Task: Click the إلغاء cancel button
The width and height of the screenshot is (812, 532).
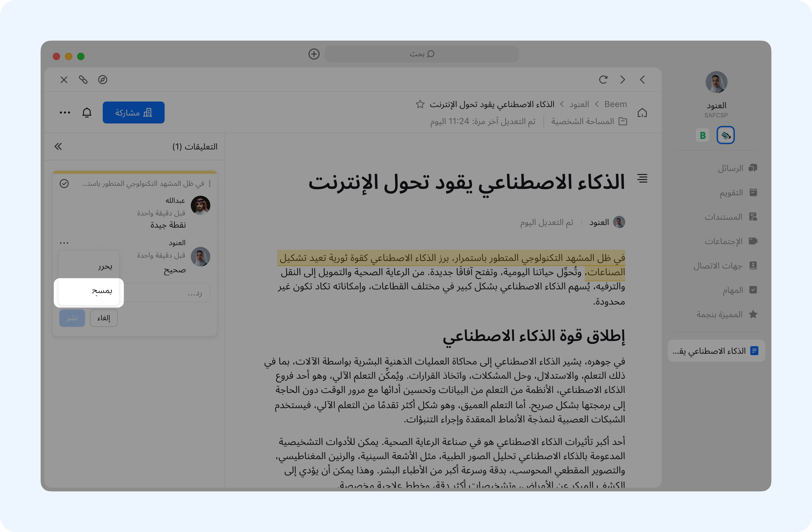Action: point(104,318)
